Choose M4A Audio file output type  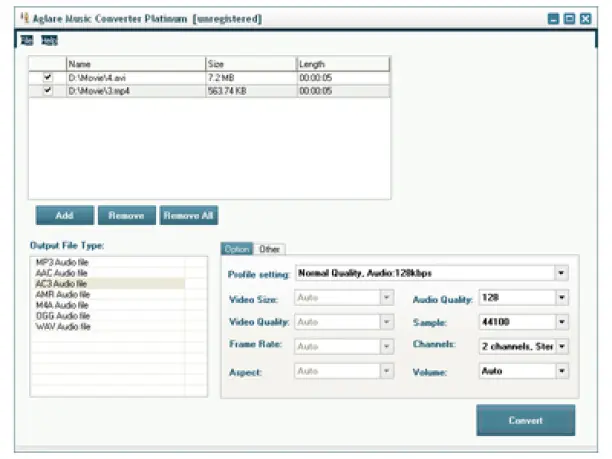pos(62,305)
